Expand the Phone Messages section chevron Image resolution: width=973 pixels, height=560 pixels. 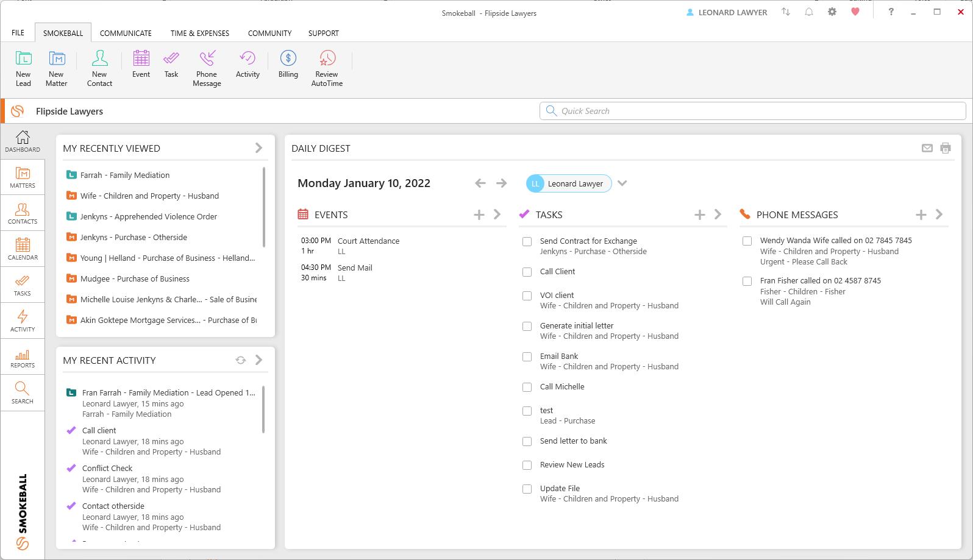[x=939, y=214]
